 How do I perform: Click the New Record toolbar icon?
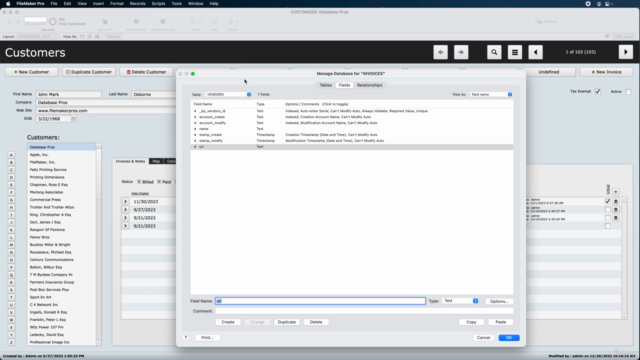[136, 22]
